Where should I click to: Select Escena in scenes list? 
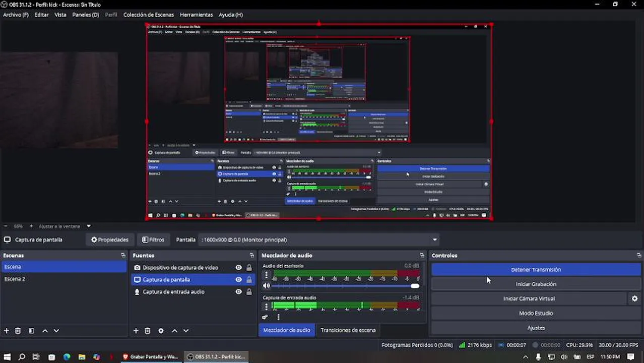click(63, 267)
